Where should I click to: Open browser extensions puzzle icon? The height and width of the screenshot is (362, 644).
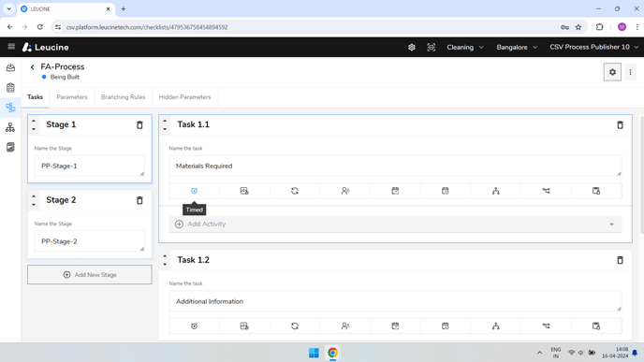tap(600, 27)
